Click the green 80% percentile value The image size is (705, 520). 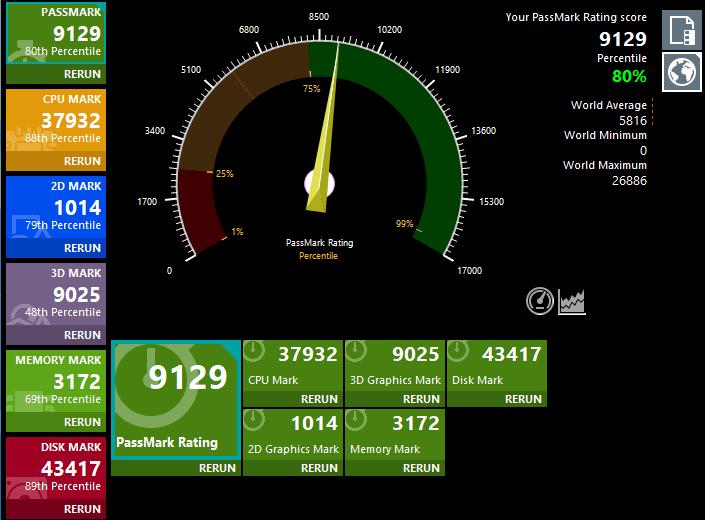click(x=629, y=76)
